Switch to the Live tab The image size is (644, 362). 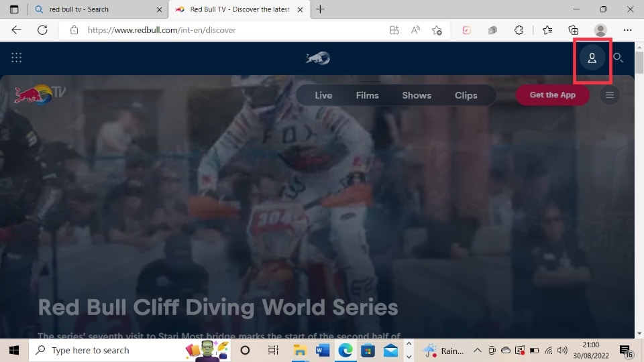(x=323, y=95)
